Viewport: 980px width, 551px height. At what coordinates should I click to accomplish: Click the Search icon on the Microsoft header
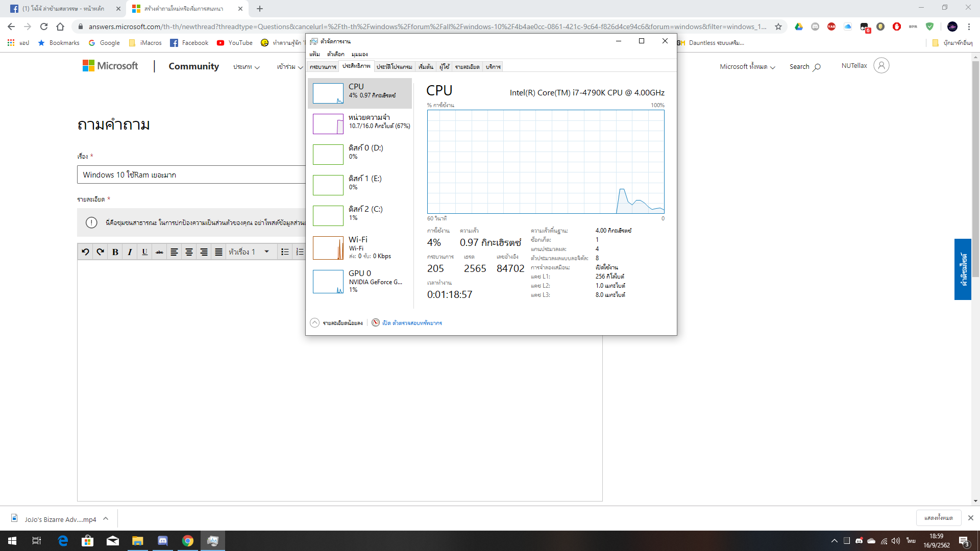(817, 67)
